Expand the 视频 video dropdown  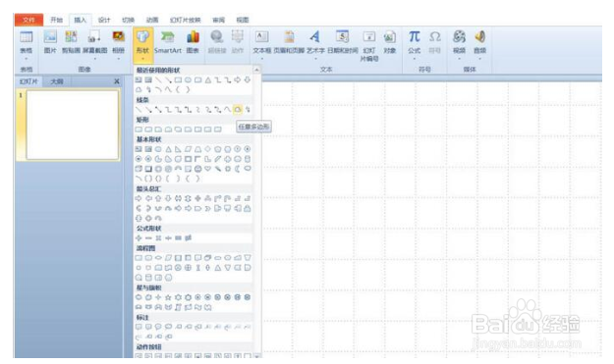[460, 45]
